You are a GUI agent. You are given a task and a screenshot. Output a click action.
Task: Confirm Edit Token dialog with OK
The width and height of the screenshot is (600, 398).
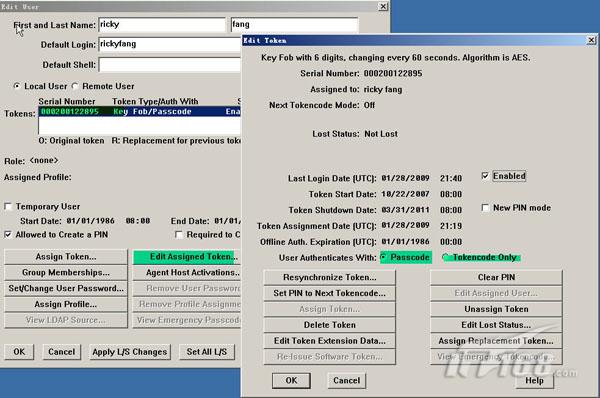pyautogui.click(x=291, y=380)
